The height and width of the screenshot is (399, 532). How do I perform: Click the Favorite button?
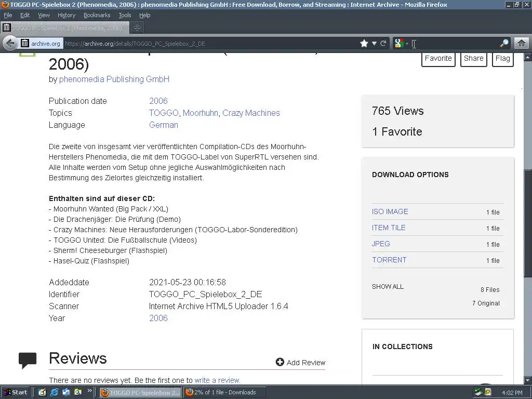pyautogui.click(x=438, y=59)
